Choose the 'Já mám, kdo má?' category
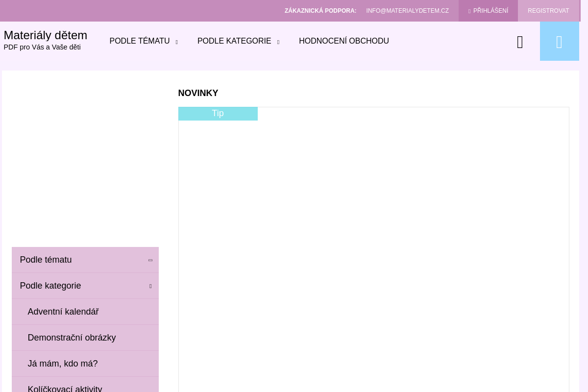588x392 pixels. 62,364
